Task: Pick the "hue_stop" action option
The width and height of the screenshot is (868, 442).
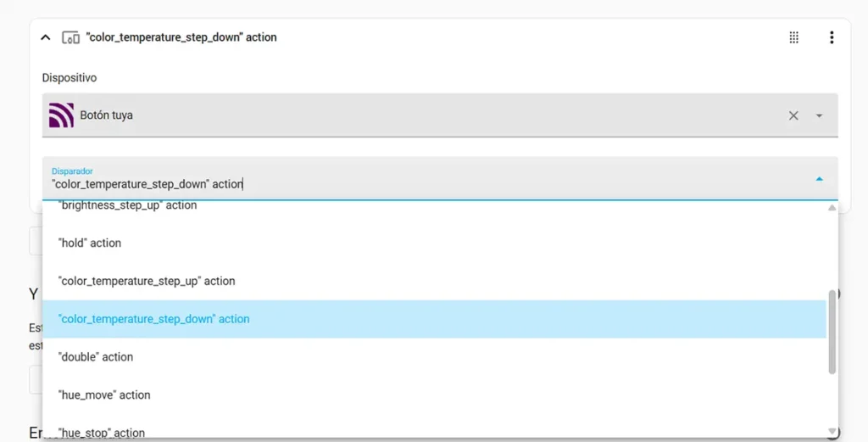Action: pyautogui.click(x=102, y=432)
